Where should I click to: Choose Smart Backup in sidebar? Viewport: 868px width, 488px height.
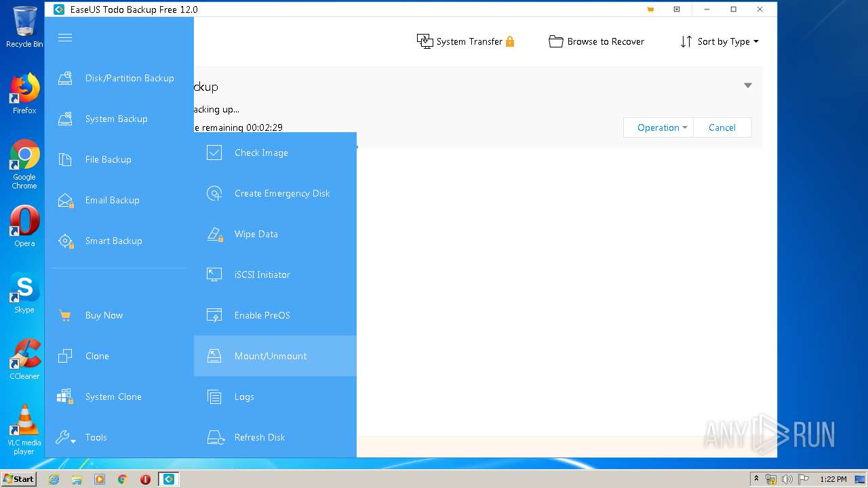[119, 241]
